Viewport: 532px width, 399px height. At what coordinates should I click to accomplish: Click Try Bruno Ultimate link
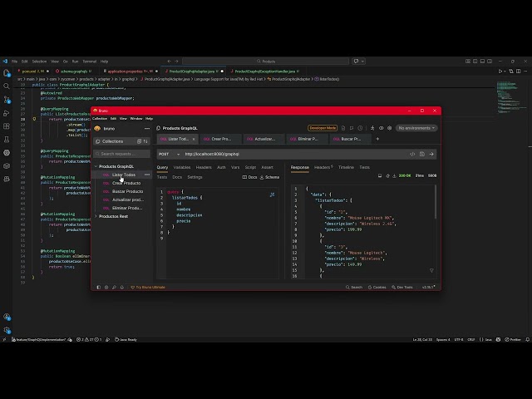coord(148,287)
